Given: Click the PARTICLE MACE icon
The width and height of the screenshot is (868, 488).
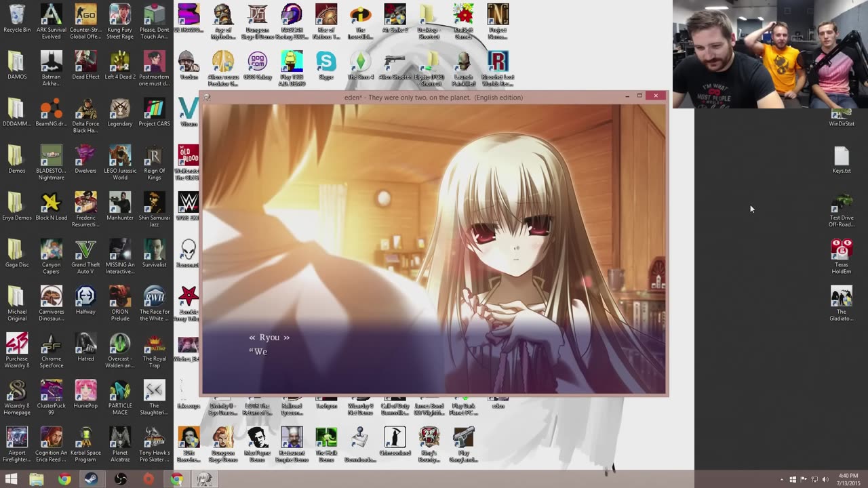Looking at the screenshot, I should [120, 397].
